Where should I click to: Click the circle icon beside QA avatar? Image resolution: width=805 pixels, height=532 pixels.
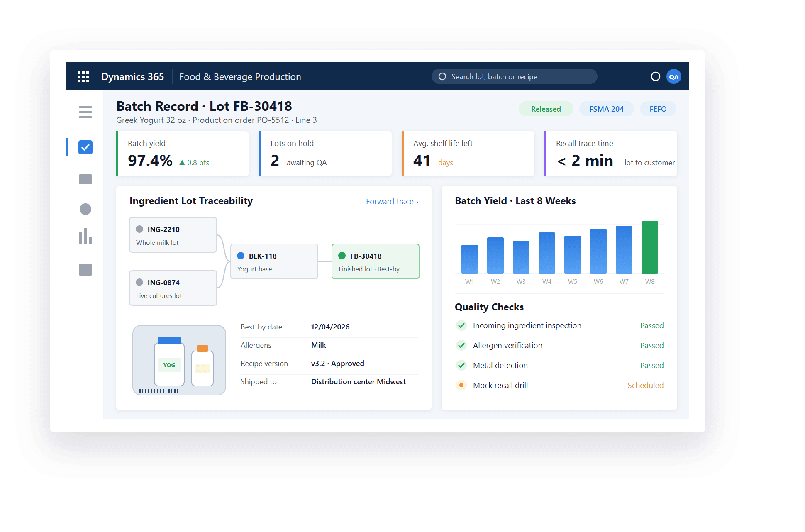[x=656, y=76]
